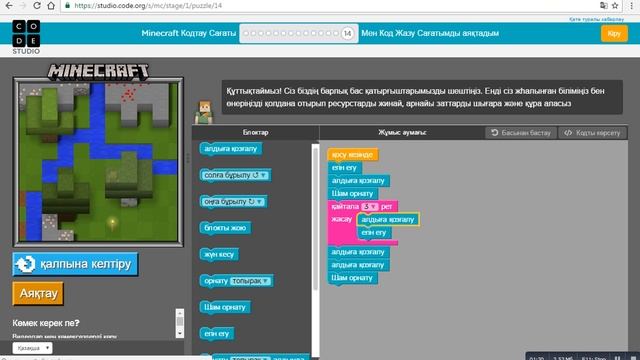Click Minecraft game preview map
The image size is (640, 360).
[98, 162]
